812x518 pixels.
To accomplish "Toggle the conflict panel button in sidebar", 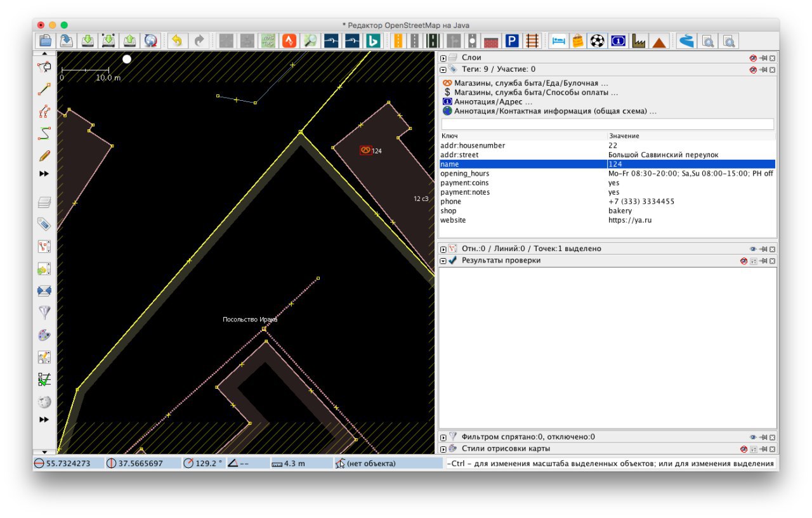I will pos(44,290).
